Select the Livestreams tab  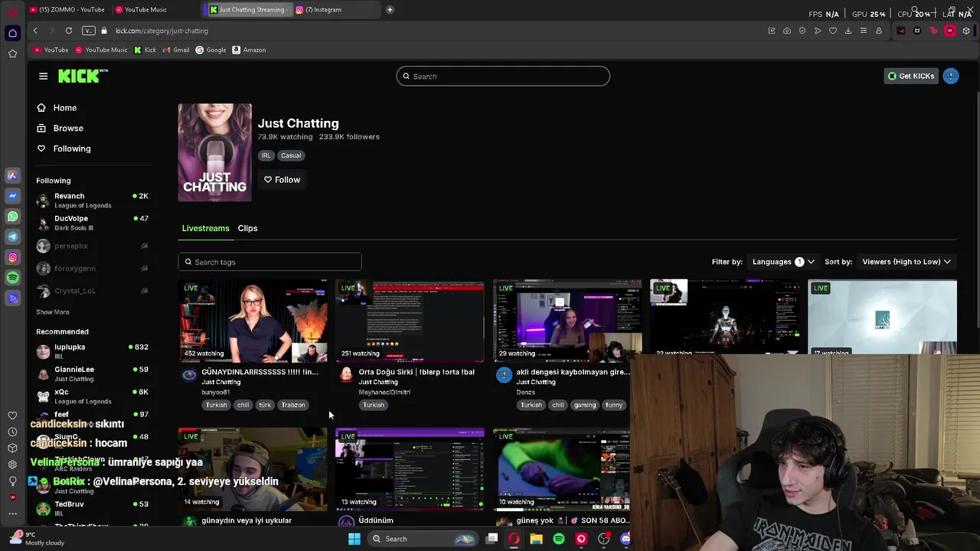pos(205,228)
